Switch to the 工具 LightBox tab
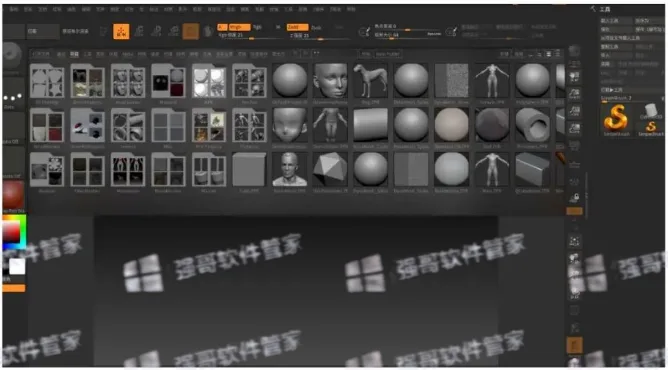 (87, 54)
